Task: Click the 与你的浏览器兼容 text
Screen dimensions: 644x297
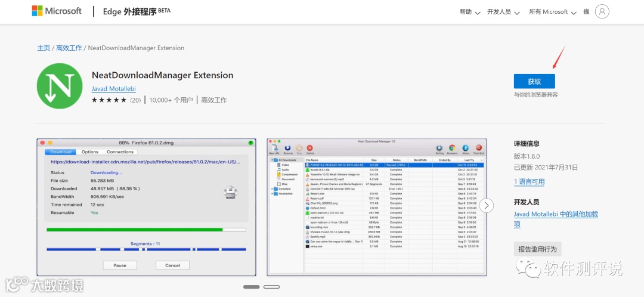Action: click(535, 95)
